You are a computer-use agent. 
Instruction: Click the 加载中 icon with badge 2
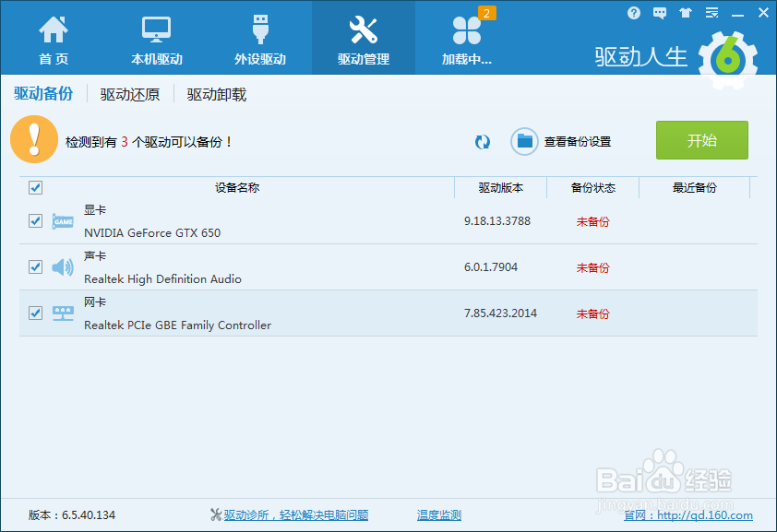[x=467, y=30]
